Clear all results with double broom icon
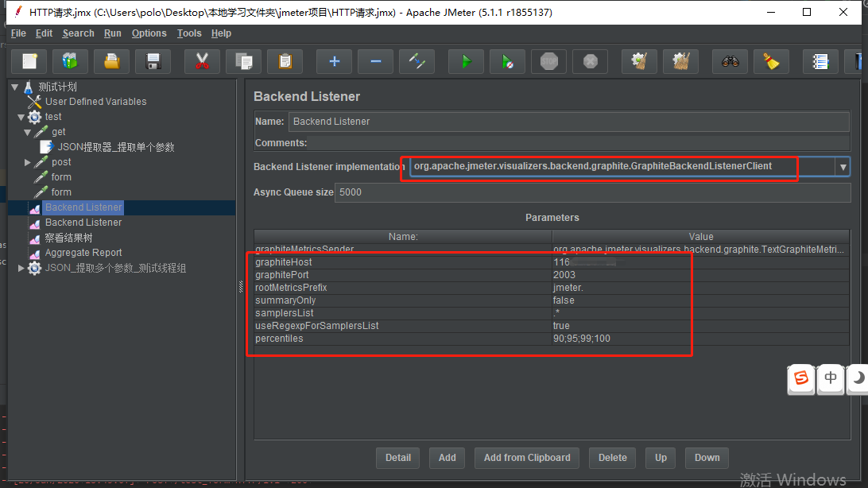Image resolution: width=868 pixels, height=488 pixels. coord(681,61)
